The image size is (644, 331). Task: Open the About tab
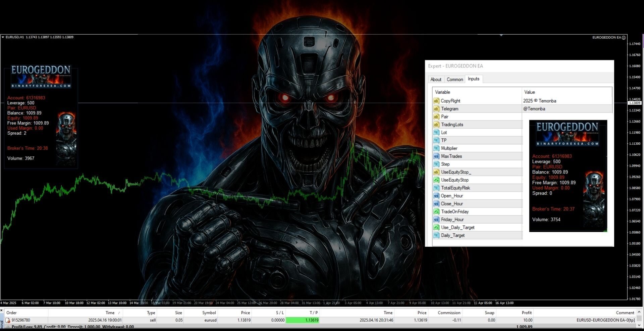tap(436, 80)
